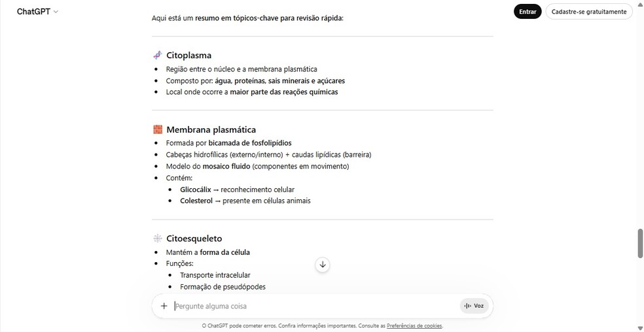This screenshot has width=644, height=332.
Task: Click the Colesterol bullet term
Action: coord(196,201)
